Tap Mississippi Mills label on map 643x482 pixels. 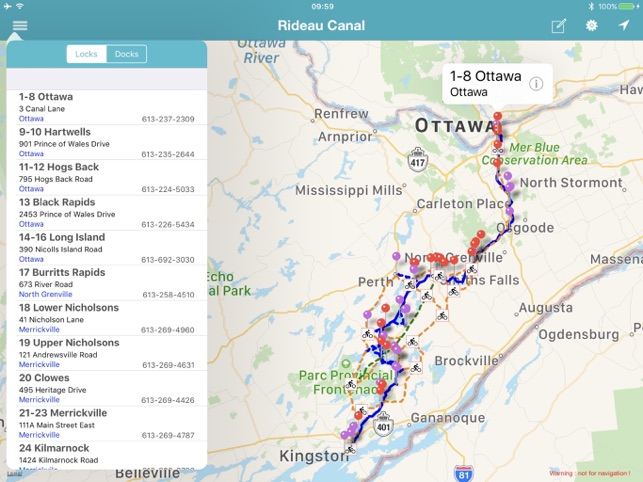coord(349,190)
